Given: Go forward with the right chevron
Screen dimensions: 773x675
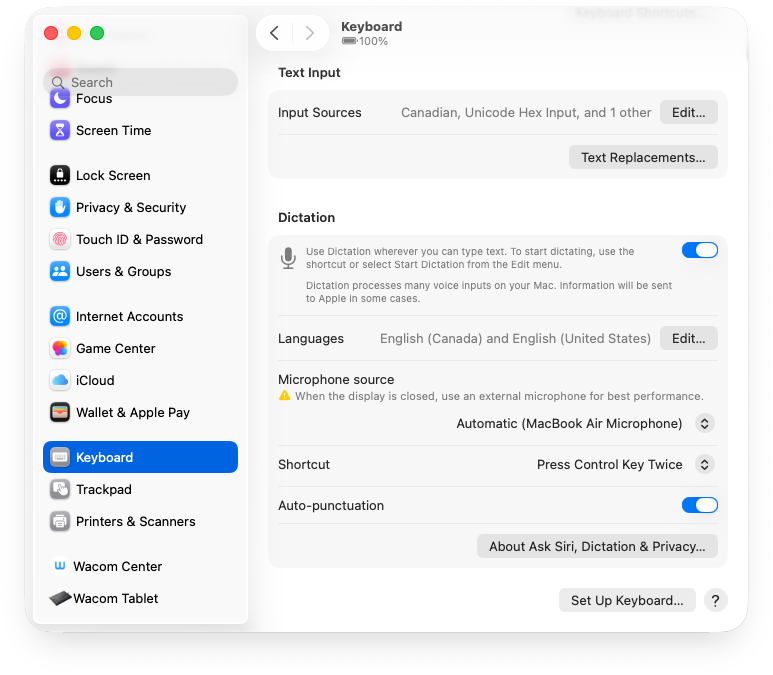Looking at the screenshot, I should (310, 33).
